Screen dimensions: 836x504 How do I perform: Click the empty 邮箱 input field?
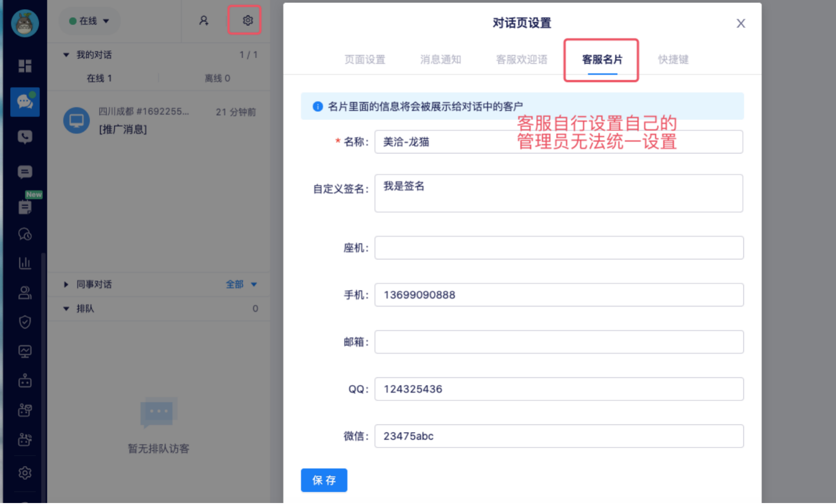pyautogui.click(x=559, y=342)
